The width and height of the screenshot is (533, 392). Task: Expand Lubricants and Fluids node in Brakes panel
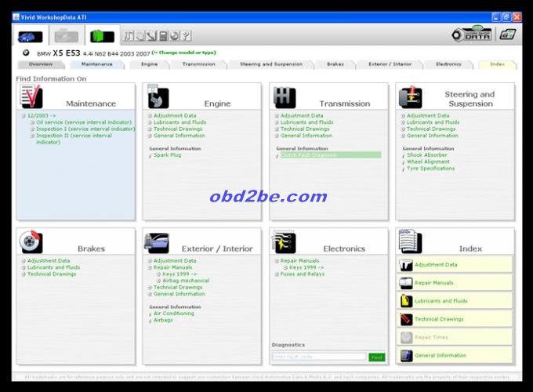(24, 268)
